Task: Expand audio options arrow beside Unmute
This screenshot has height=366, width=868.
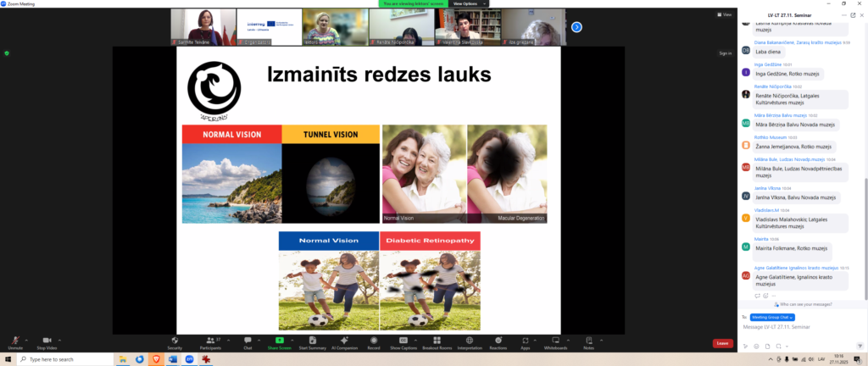Action: pos(26,338)
